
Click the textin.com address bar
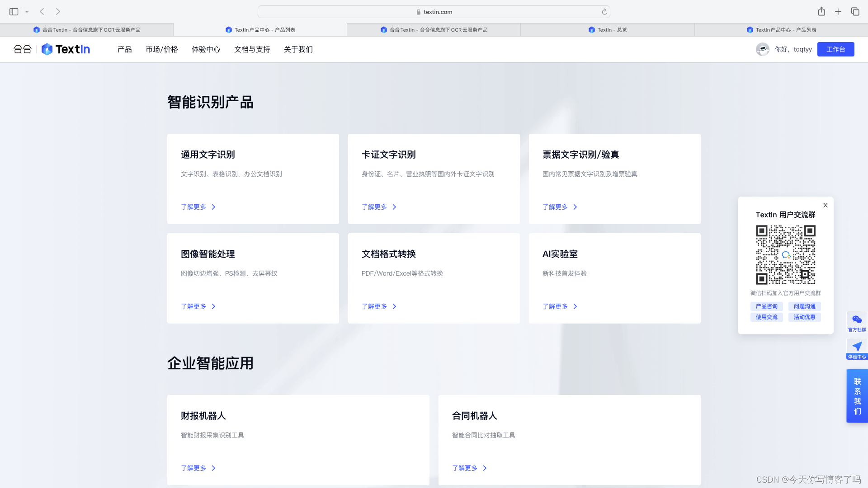[434, 12]
